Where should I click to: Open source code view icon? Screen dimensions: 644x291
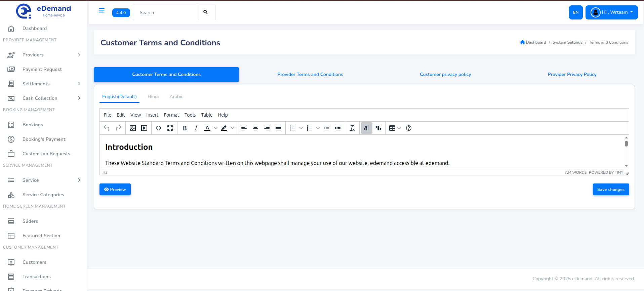[159, 128]
